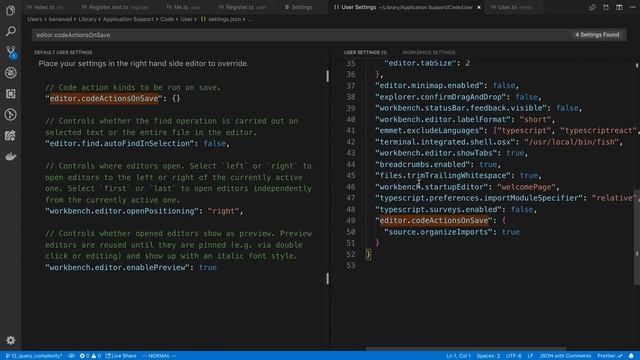The width and height of the screenshot is (640, 360).
Task: Click "emmet.excludeLanguages" on line 41
Action: tap(429, 131)
